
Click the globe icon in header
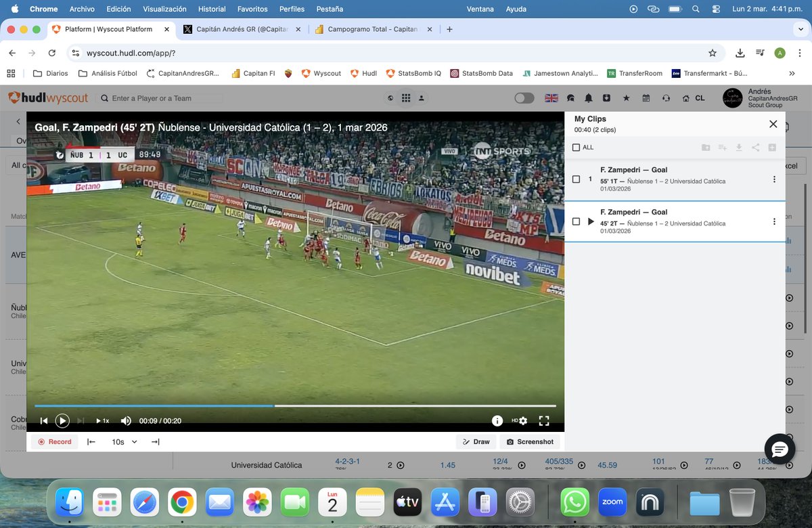[390, 98]
